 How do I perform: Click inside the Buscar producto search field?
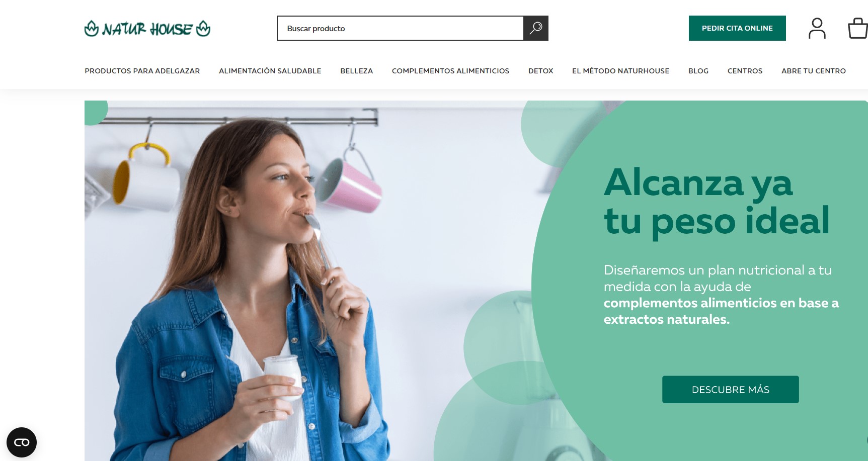pos(400,28)
